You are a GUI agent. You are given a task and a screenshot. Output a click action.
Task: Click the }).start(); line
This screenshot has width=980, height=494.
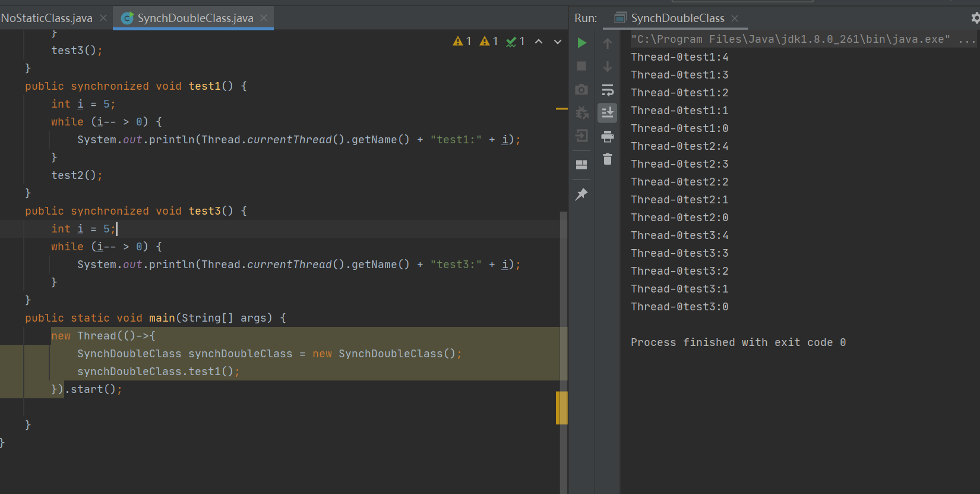click(x=87, y=389)
